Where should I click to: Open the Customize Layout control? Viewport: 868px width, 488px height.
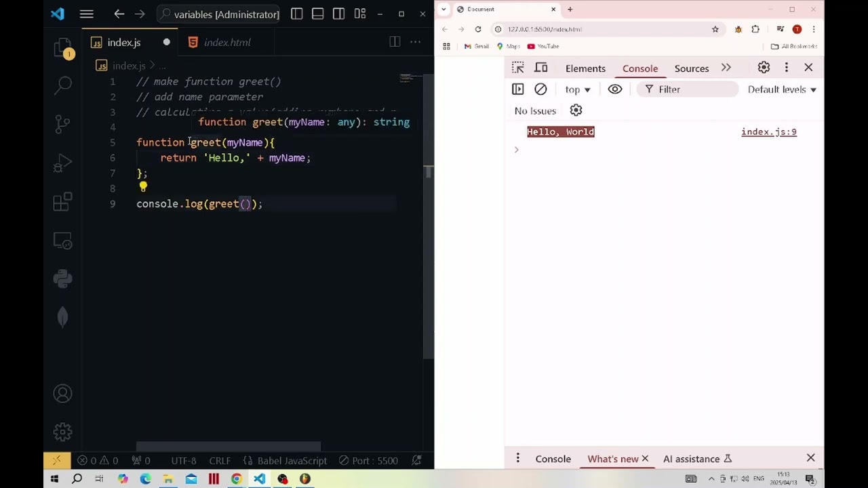coord(360,14)
